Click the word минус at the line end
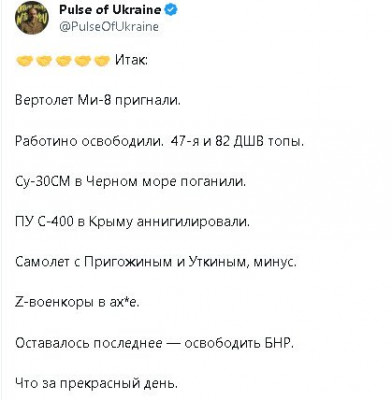 (275, 263)
